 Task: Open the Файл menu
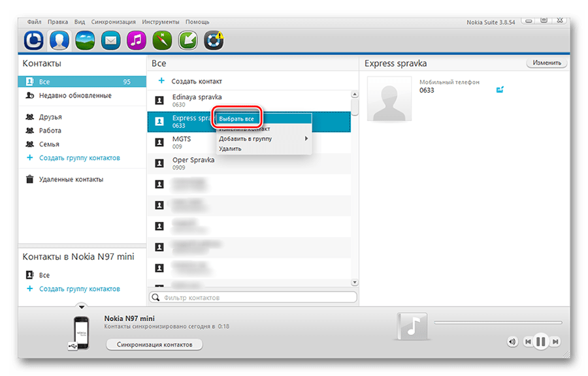click(34, 22)
